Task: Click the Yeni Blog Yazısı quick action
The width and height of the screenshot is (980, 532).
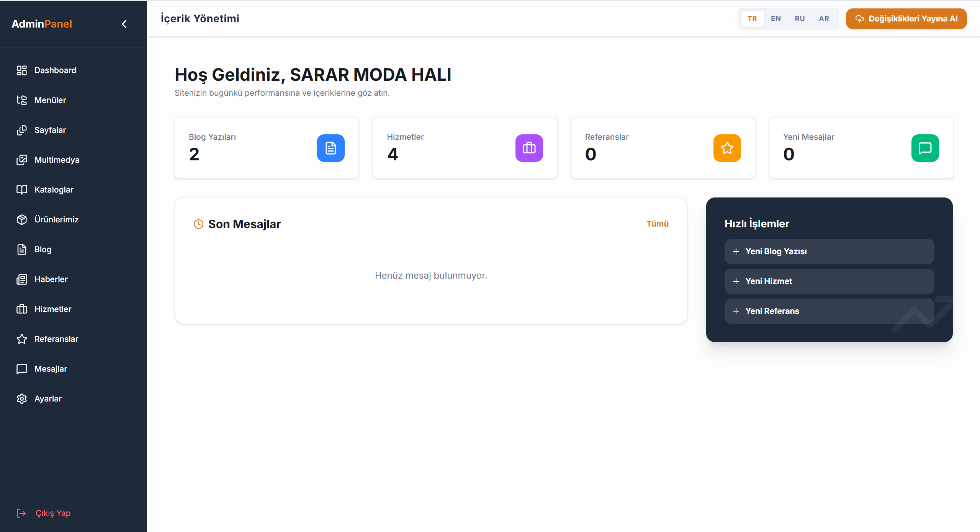Action: tap(829, 251)
